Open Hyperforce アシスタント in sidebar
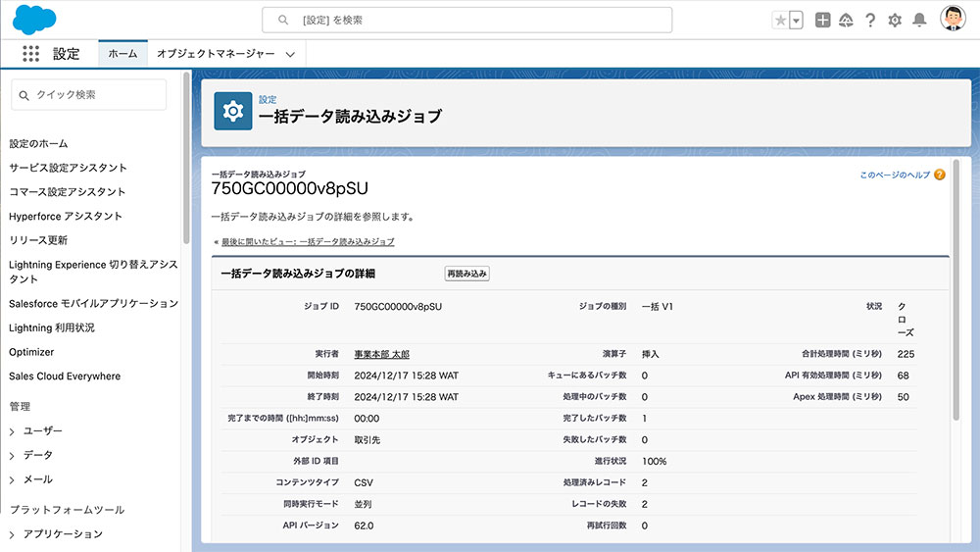Image resolution: width=980 pixels, height=552 pixels. click(x=66, y=217)
